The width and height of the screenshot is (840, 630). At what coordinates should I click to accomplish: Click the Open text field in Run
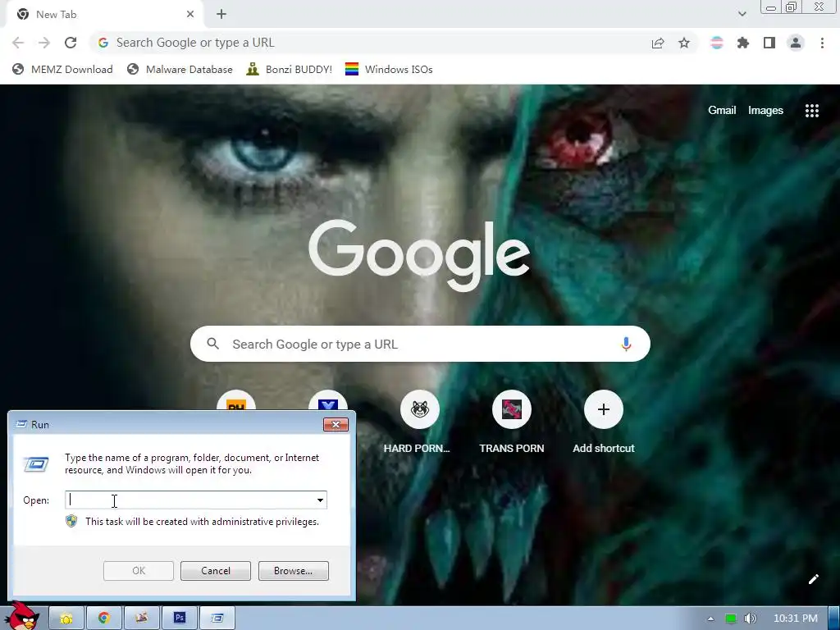click(x=190, y=500)
